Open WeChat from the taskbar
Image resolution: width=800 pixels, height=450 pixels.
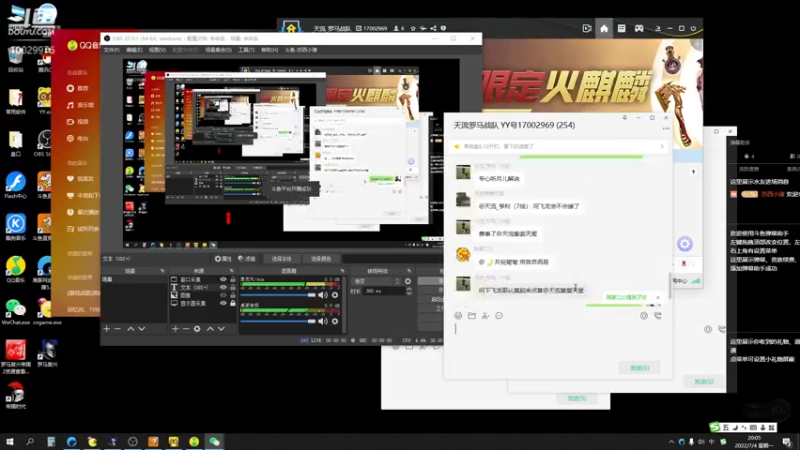coord(214,441)
